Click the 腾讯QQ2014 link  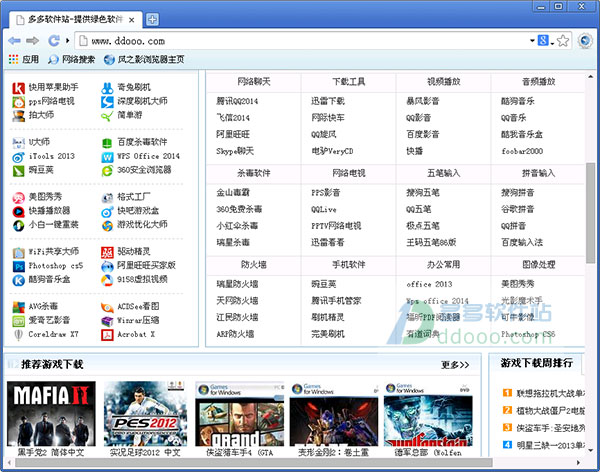point(237,101)
